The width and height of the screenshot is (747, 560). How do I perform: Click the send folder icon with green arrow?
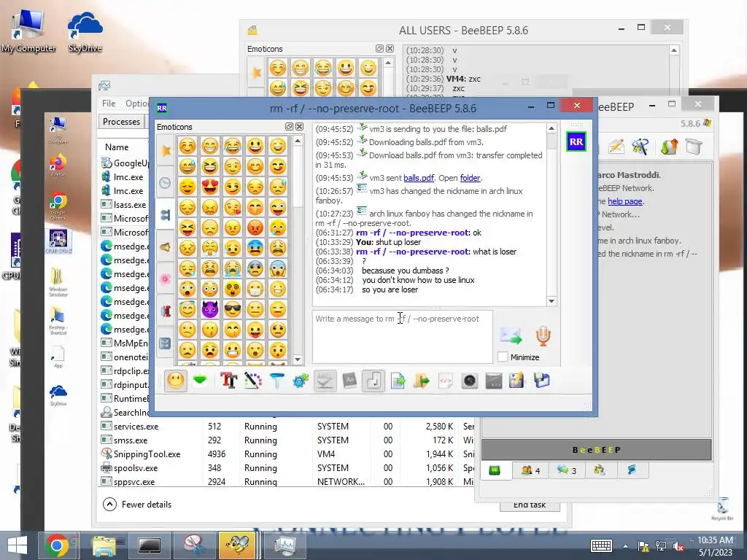pyautogui.click(x=421, y=381)
